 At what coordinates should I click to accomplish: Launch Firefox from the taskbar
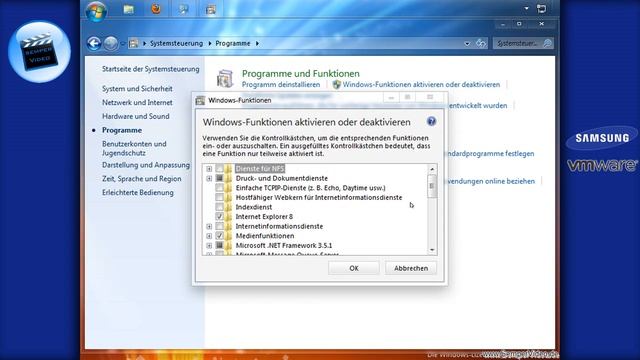coord(156,9)
